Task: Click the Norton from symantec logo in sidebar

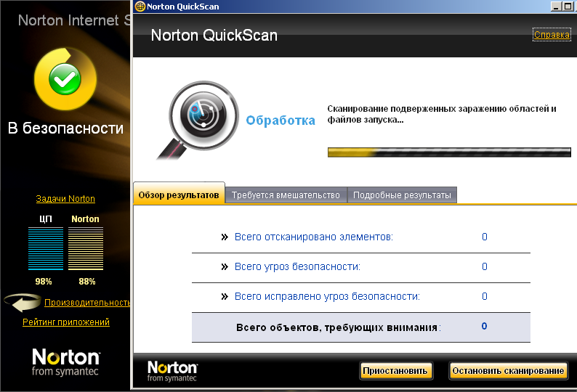Action: coord(65,362)
